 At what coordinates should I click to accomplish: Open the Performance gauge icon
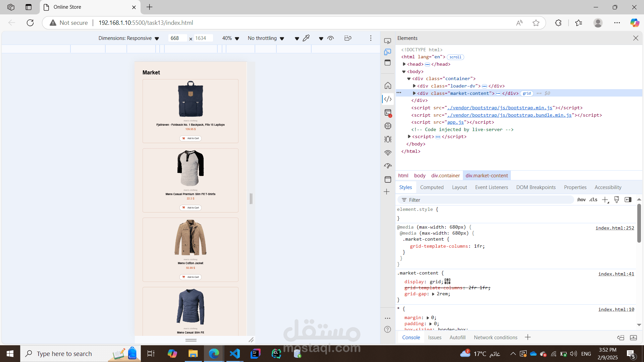tap(388, 166)
